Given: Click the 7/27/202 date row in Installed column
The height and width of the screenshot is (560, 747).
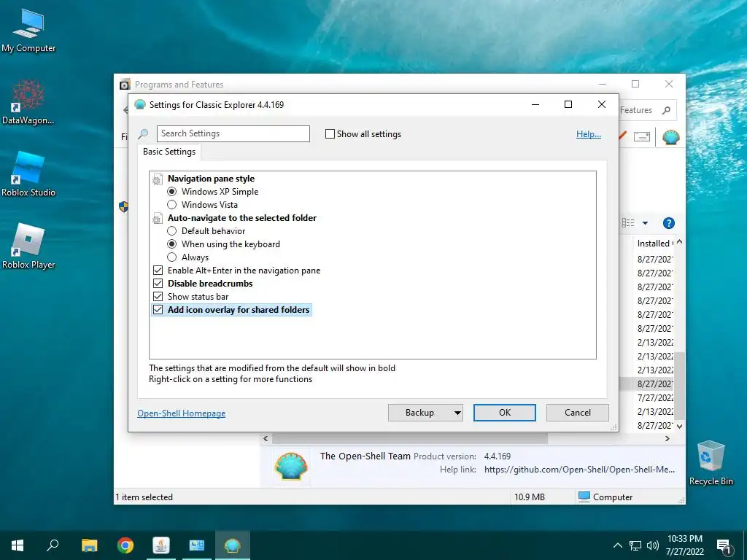Looking at the screenshot, I should click(x=654, y=397).
